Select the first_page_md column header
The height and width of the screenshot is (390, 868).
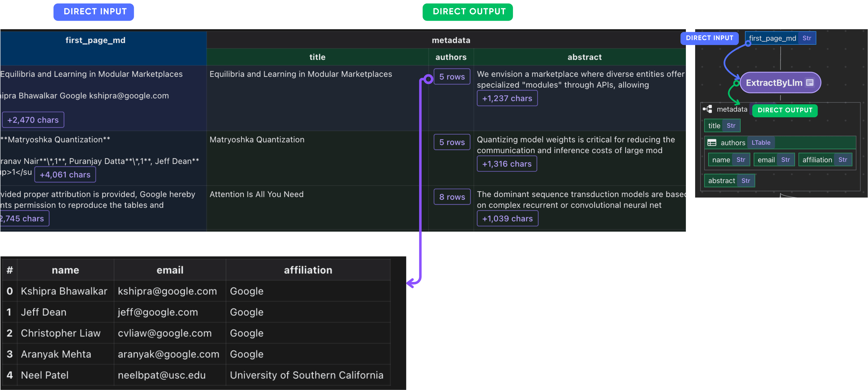pyautogui.click(x=95, y=40)
